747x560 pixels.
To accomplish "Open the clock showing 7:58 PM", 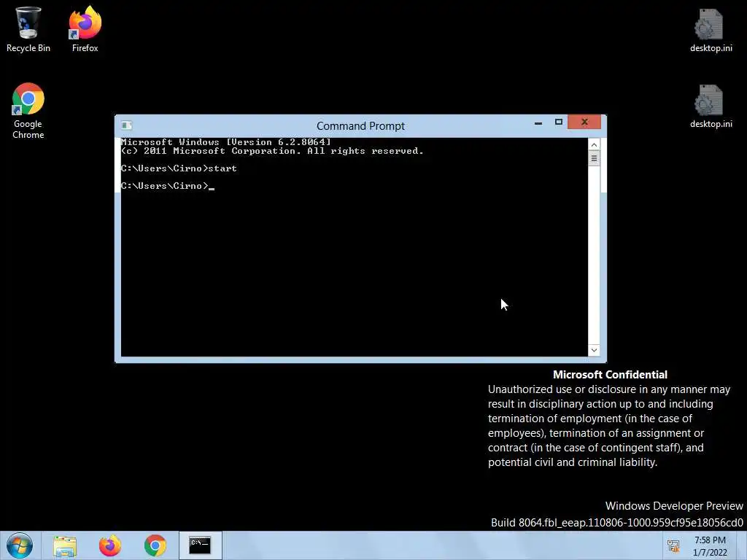I will (710, 546).
